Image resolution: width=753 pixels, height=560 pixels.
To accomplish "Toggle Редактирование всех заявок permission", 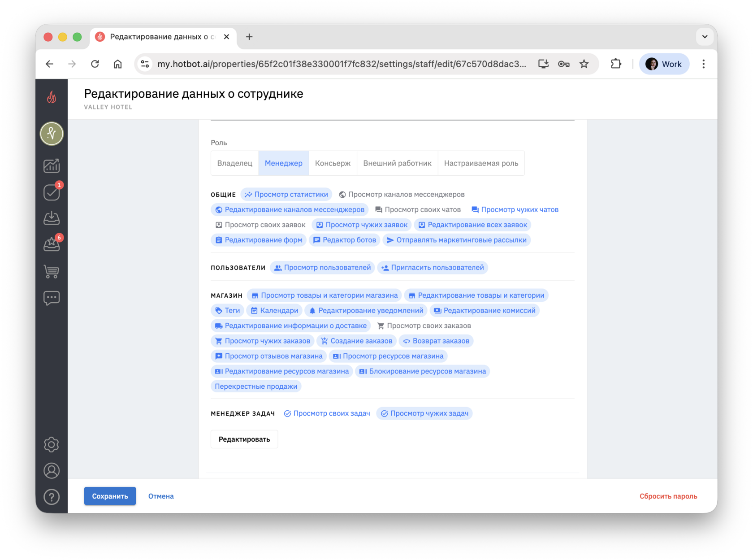I will (x=472, y=225).
